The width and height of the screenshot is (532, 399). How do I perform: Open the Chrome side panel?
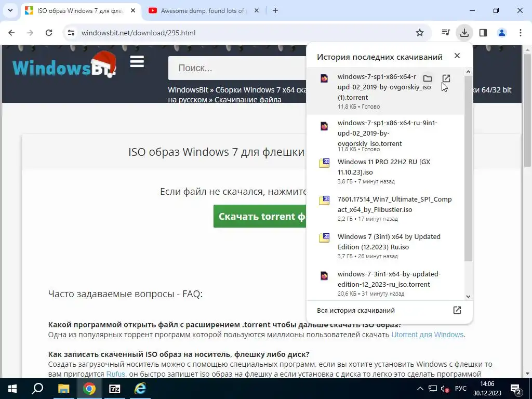(483, 33)
